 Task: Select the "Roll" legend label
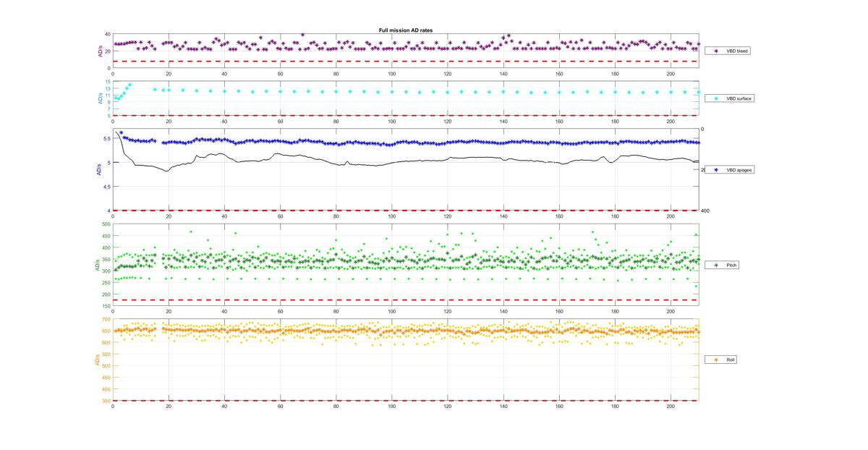(731, 360)
